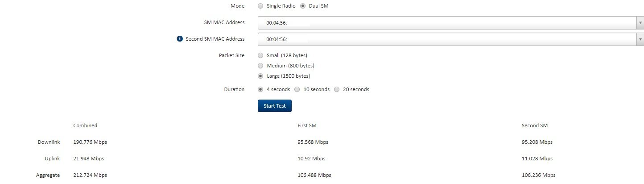Open the Second SM MAC Address dropdown arrow
644x184 pixels.
(640, 39)
